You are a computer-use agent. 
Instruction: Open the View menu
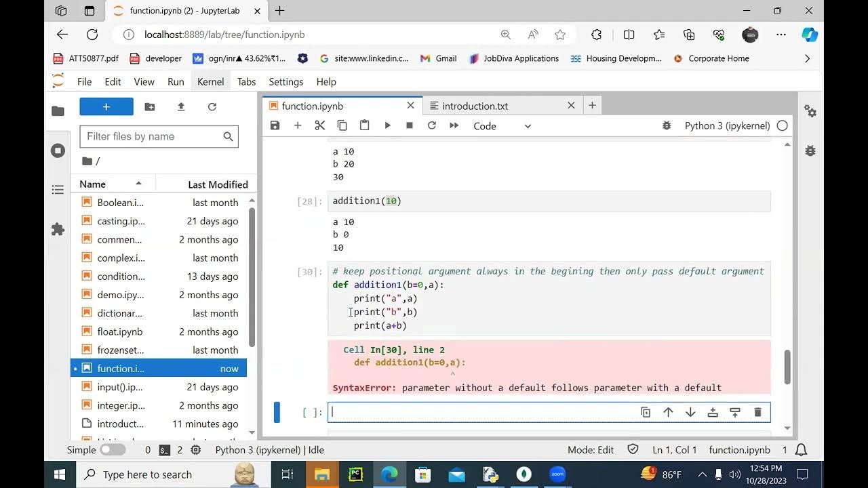coord(144,81)
